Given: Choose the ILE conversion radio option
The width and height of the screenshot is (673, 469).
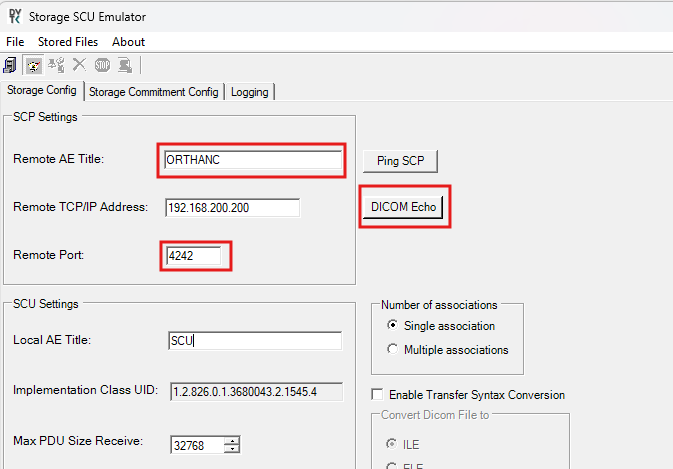Looking at the screenshot, I should 392,443.
